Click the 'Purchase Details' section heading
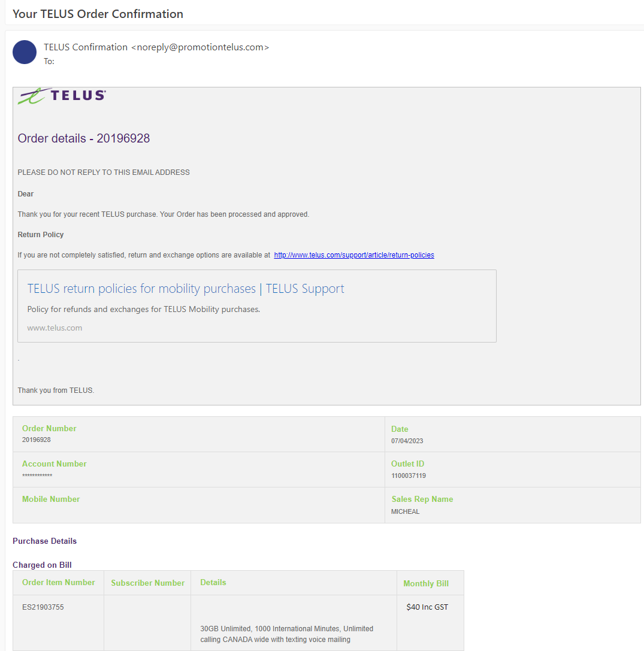 coord(45,541)
